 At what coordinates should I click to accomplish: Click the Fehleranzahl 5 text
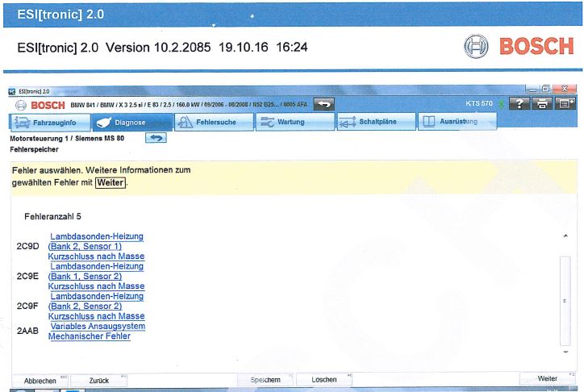point(52,216)
